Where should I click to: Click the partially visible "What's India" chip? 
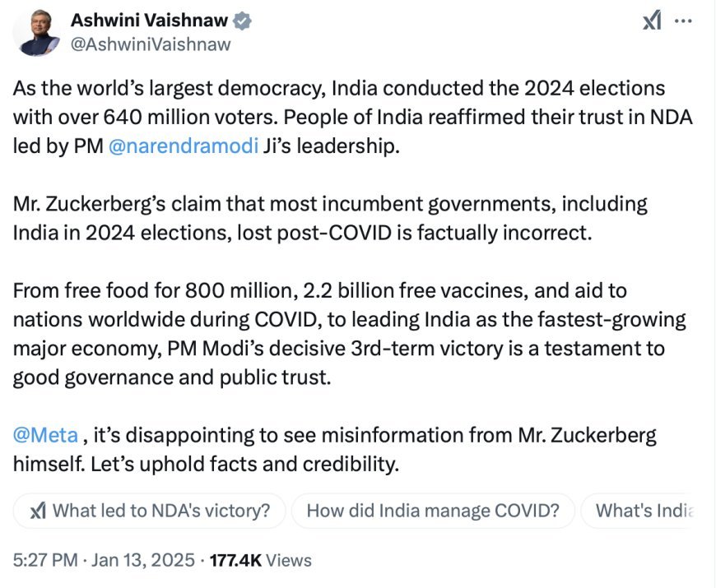coord(639,511)
